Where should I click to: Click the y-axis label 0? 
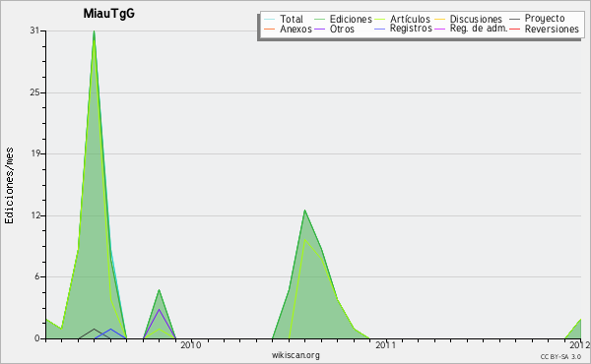(x=37, y=338)
